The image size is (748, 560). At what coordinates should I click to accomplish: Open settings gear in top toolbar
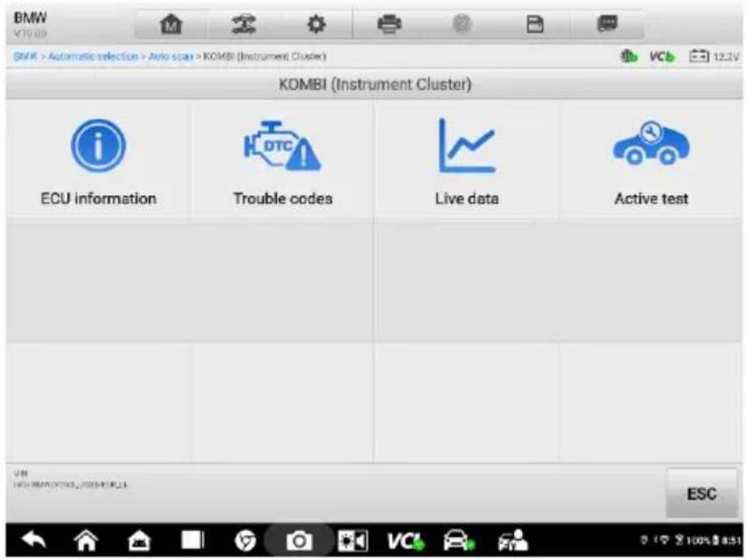[x=316, y=24]
